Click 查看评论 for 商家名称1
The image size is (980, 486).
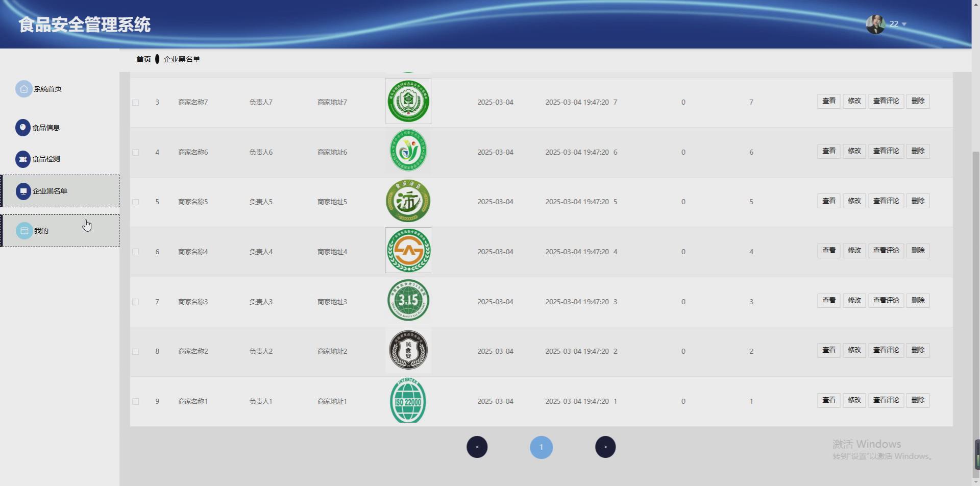[x=886, y=400]
